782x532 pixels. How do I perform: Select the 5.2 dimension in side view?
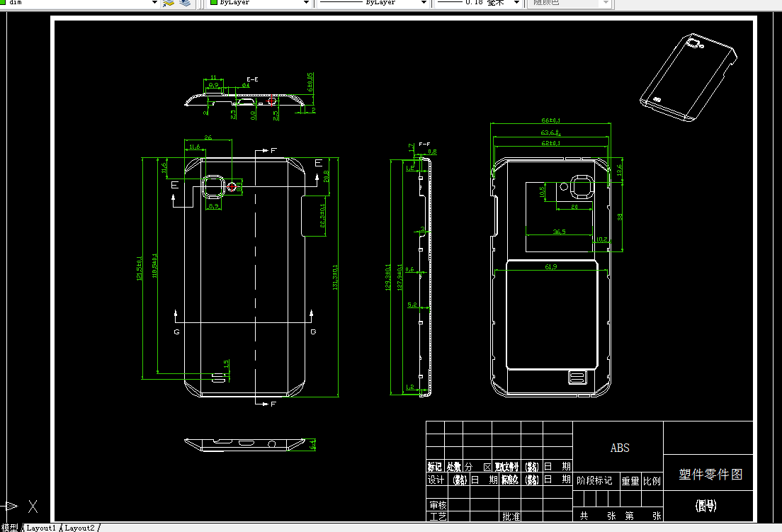[x=412, y=305]
